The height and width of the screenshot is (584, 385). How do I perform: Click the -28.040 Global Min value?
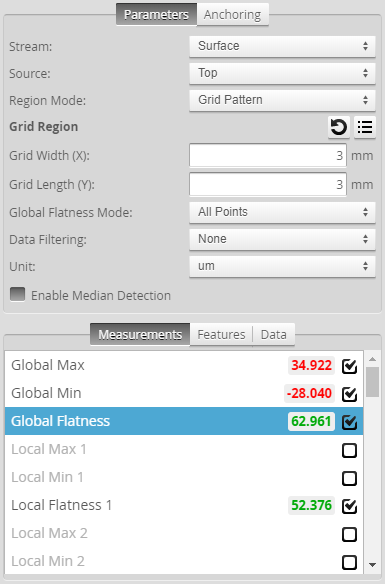pos(309,393)
